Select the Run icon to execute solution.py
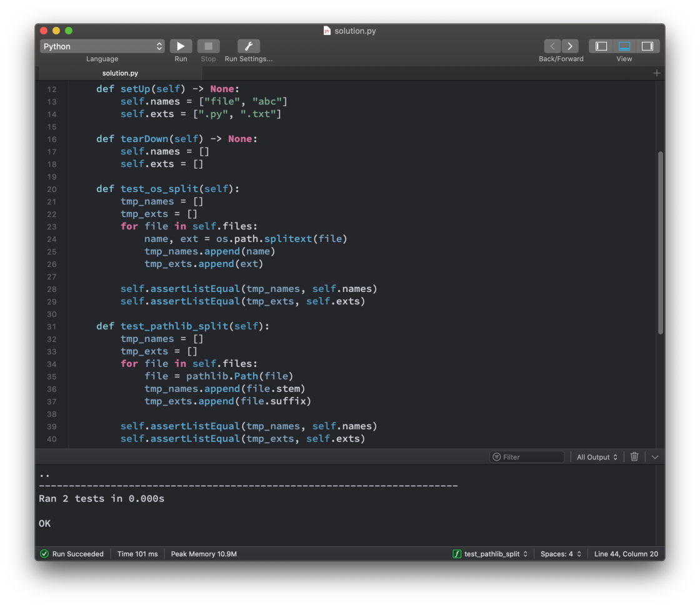The width and height of the screenshot is (700, 607). 181,46
